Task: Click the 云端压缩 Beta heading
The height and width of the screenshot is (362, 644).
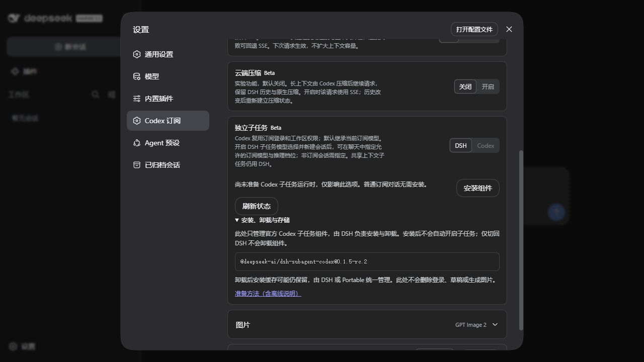Action: tap(255, 73)
